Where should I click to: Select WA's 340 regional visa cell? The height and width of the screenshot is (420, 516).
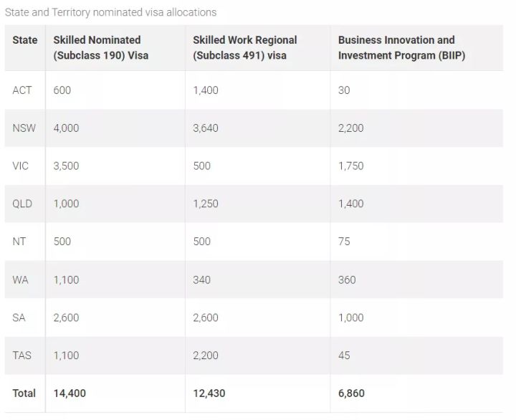[201, 280]
